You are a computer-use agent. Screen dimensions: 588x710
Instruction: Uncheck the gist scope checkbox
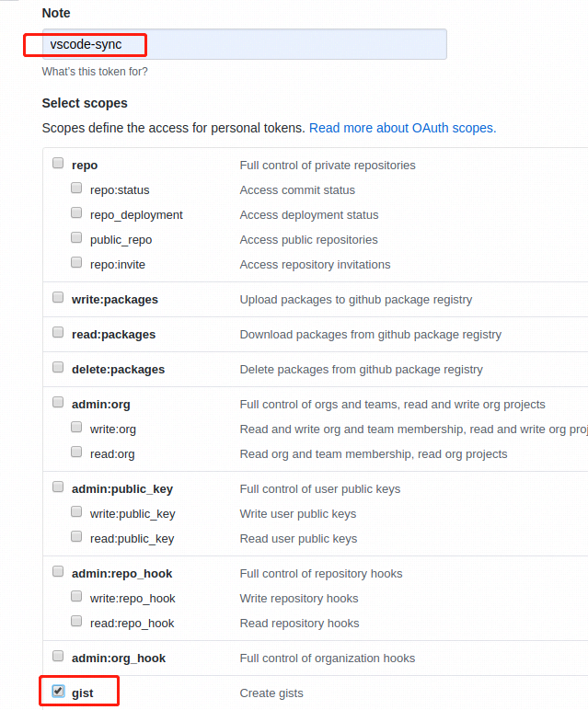coord(58,692)
